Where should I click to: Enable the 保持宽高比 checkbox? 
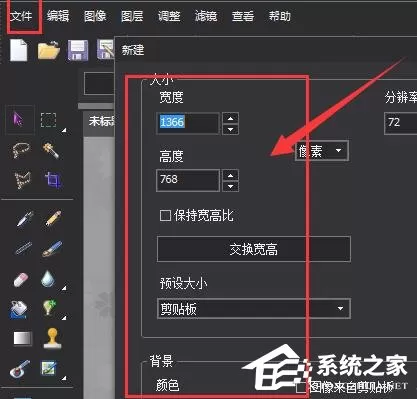165,215
